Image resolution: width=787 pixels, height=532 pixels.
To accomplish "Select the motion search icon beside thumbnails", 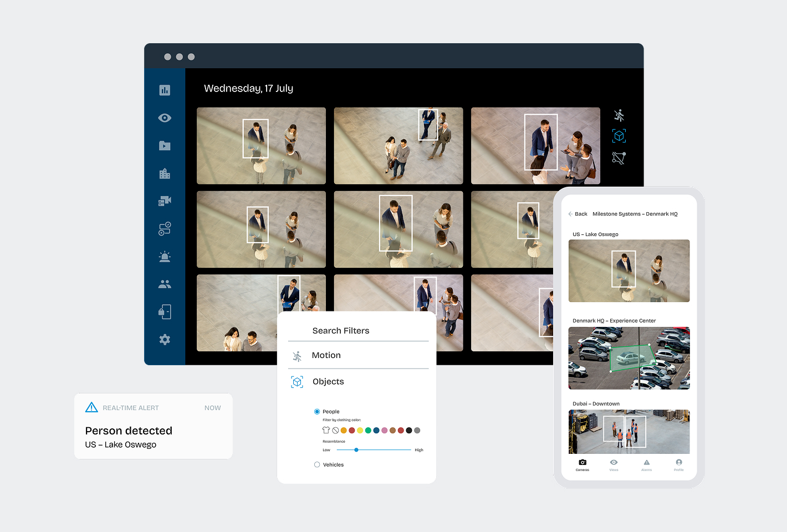I will (619, 115).
